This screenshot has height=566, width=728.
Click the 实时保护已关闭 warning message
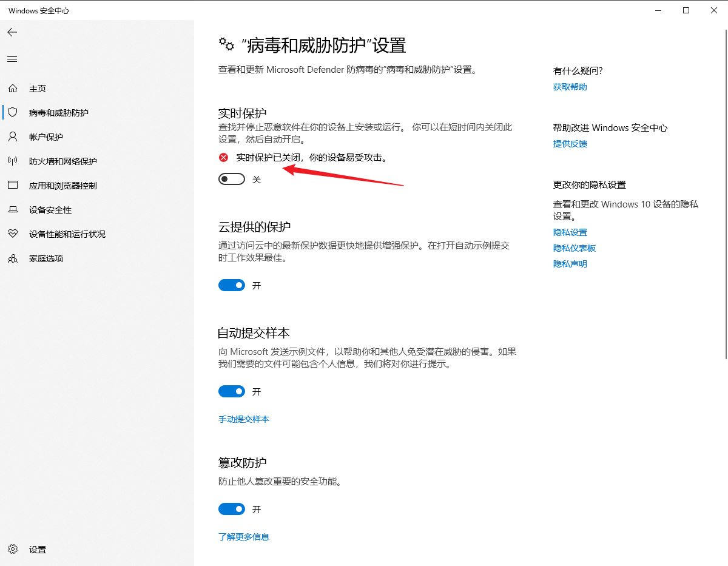coord(311,158)
